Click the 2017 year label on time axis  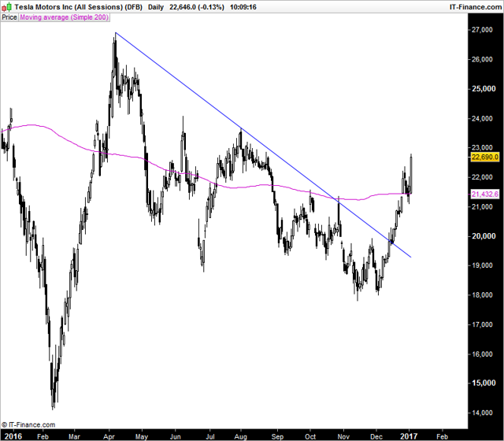[409, 436]
